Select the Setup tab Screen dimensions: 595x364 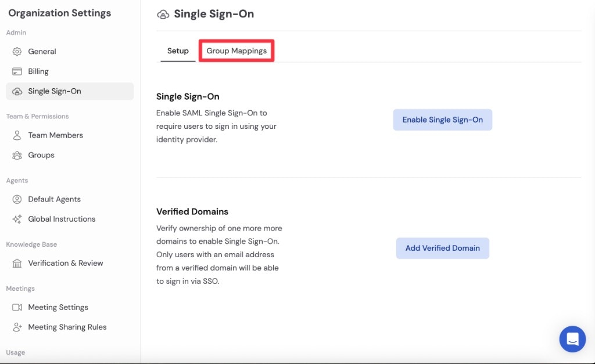click(177, 51)
